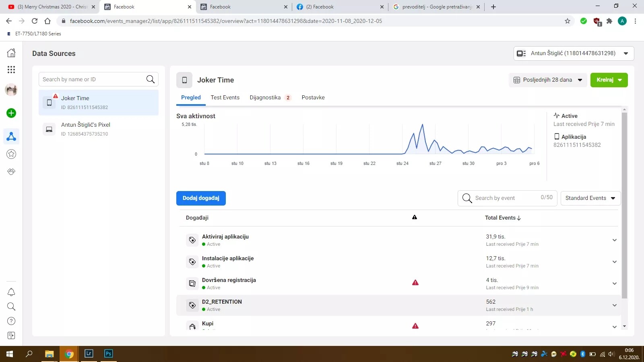This screenshot has width=644, height=362.
Task: Open Lightroom from the taskbar
Action: (89, 354)
